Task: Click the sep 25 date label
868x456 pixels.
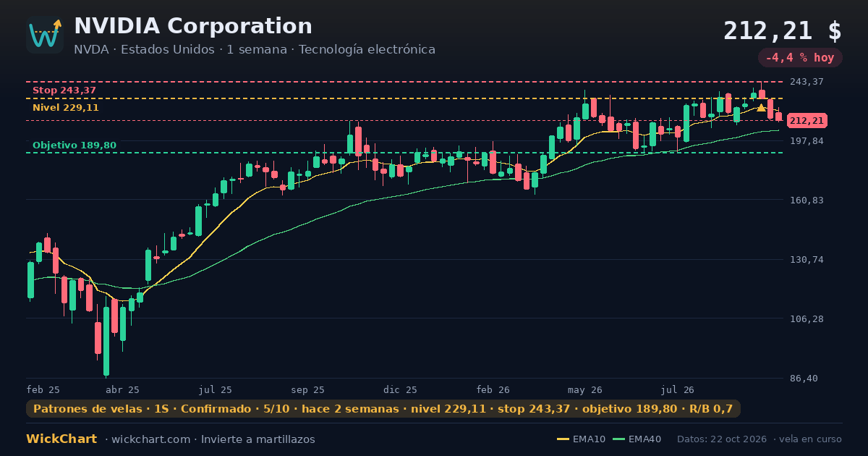Action: coord(307,389)
